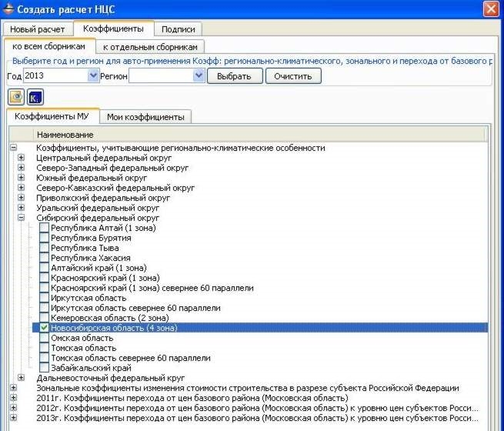Open the Мои коэффициенты tab
The width and height of the screenshot is (504, 431).
click(x=145, y=117)
